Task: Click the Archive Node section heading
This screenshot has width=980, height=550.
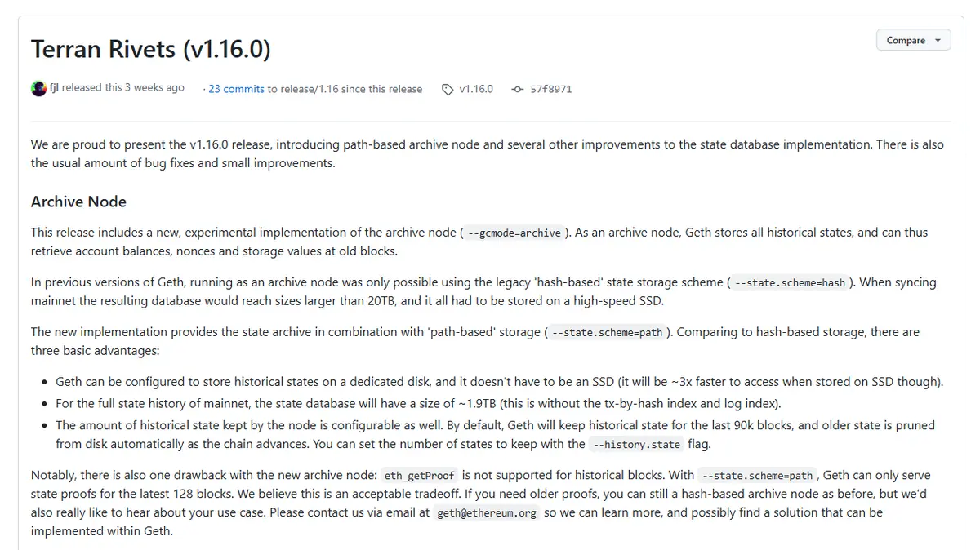Action: pyautogui.click(x=78, y=202)
